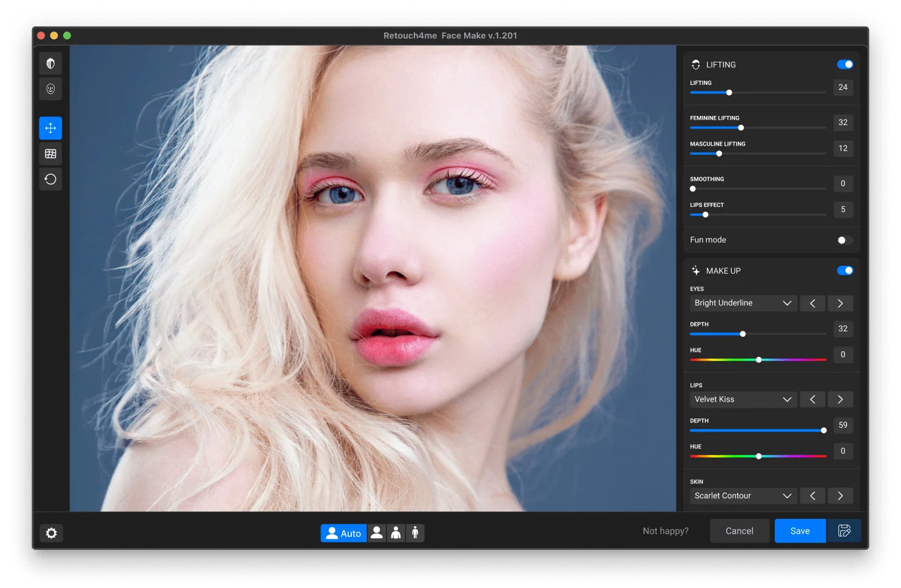
Task: Open the EYES style dropdown showing Bright Underline
Action: (743, 303)
